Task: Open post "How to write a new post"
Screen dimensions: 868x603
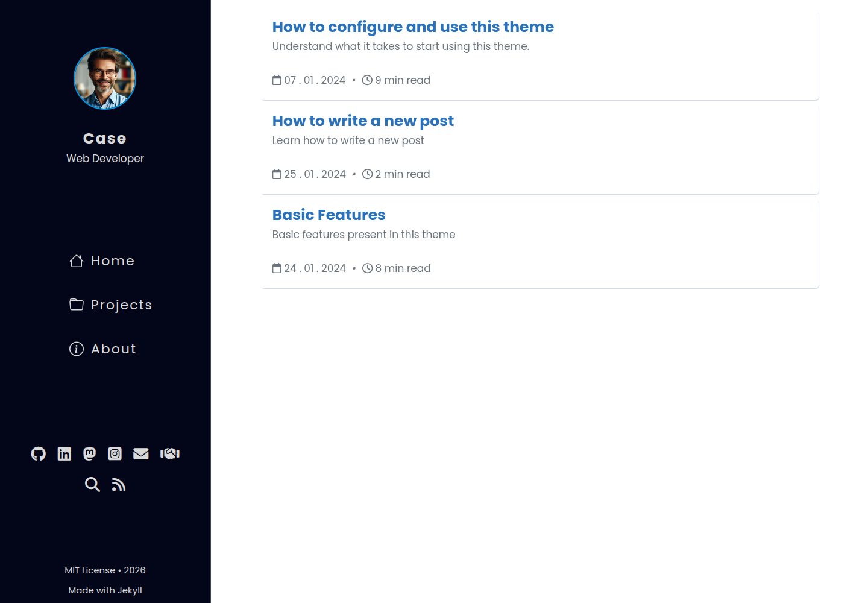Action: [363, 121]
